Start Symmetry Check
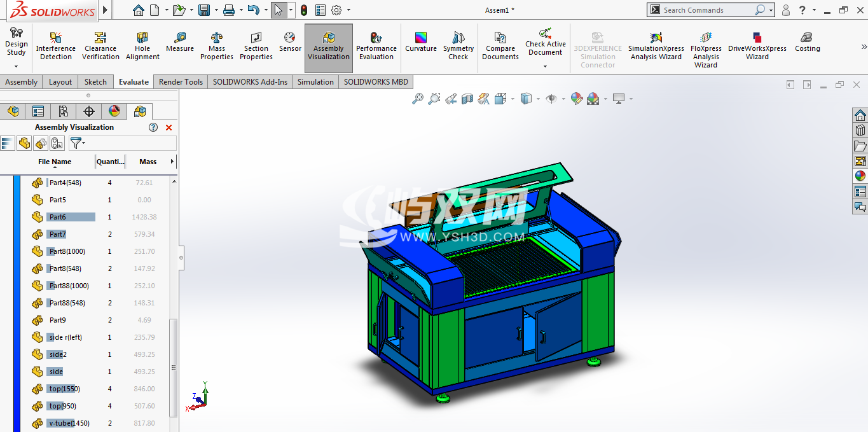The image size is (868, 432). coord(458,45)
